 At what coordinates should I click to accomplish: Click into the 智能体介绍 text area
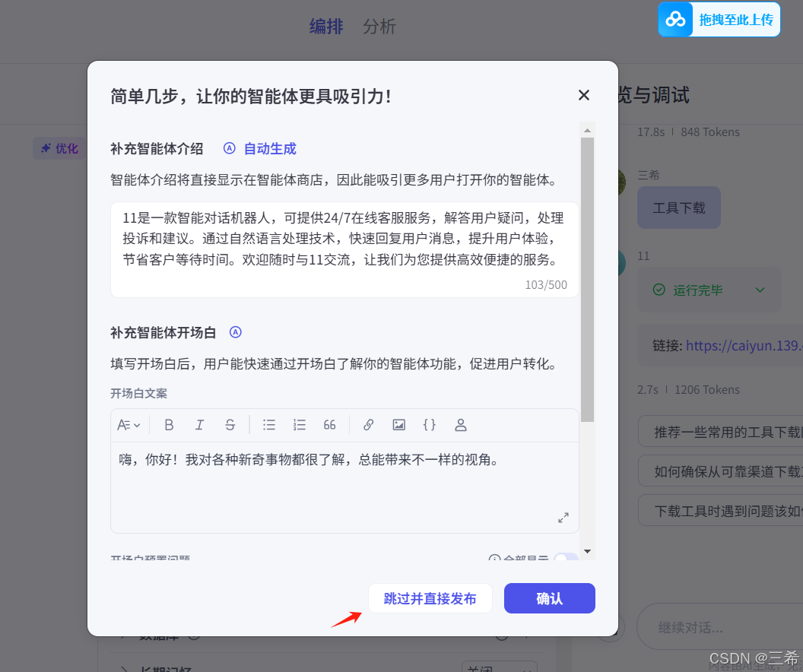click(344, 249)
